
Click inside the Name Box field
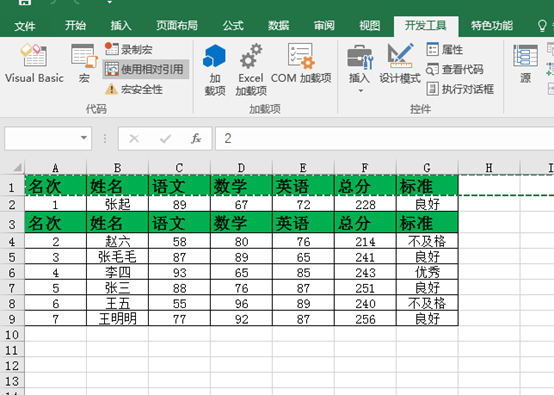(42, 138)
